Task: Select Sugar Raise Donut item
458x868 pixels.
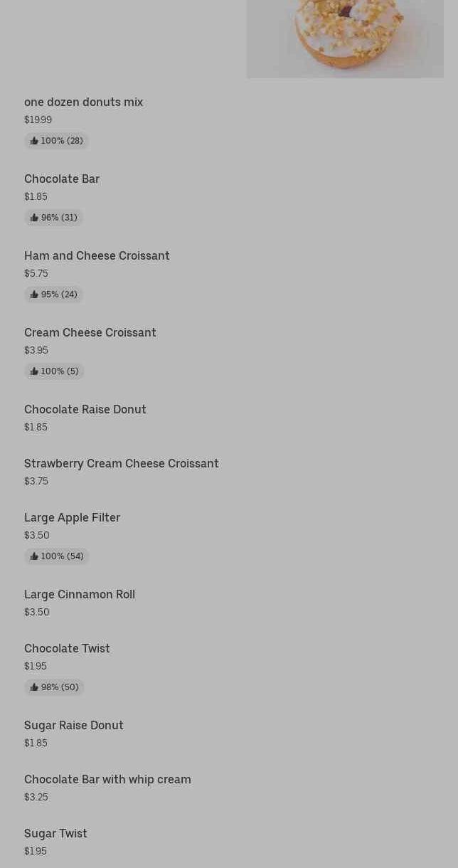Action: (x=74, y=726)
